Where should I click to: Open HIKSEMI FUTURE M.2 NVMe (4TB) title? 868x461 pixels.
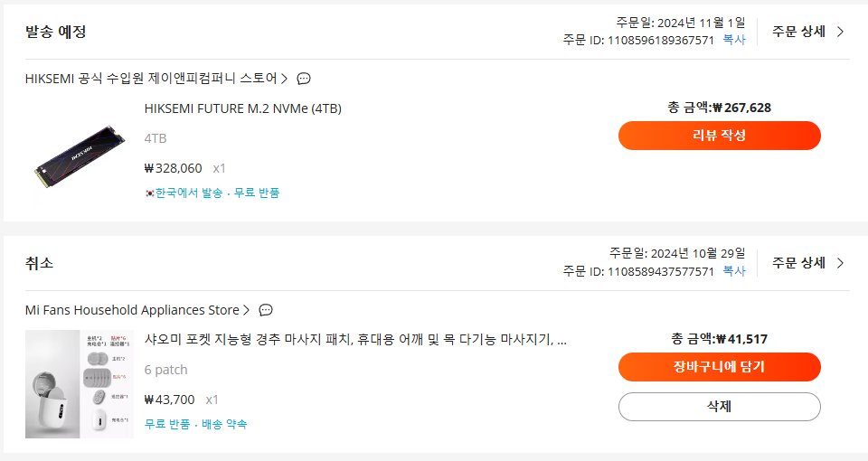point(243,108)
